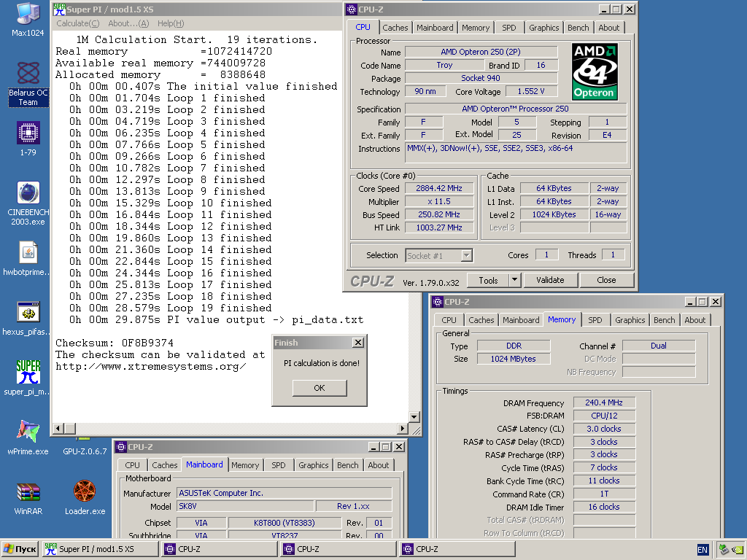Viewport: 747px width, 560px height.
Task: Click the ASUSTeK Computer Inc. manufacturer field
Action: click(285, 493)
